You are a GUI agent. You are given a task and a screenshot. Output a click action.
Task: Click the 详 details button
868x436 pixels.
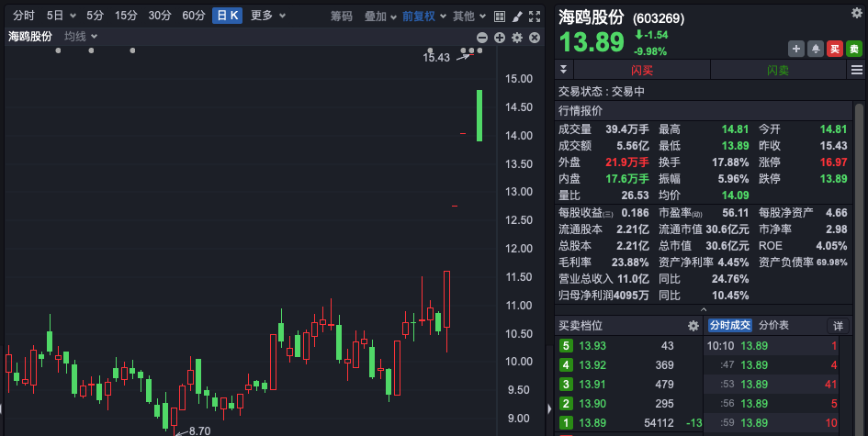tap(838, 326)
